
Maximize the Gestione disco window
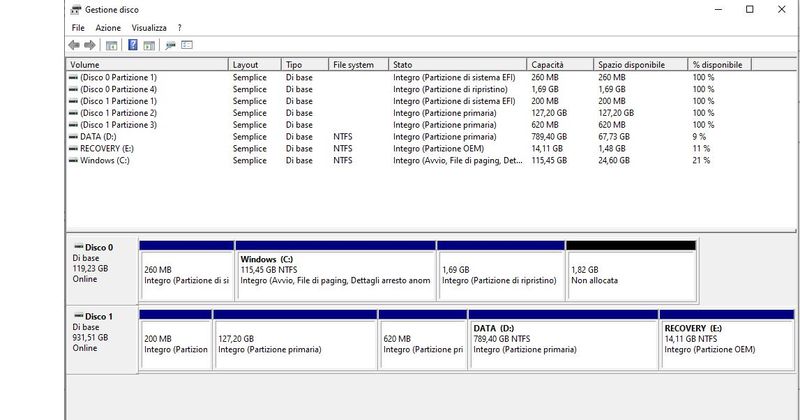point(749,9)
